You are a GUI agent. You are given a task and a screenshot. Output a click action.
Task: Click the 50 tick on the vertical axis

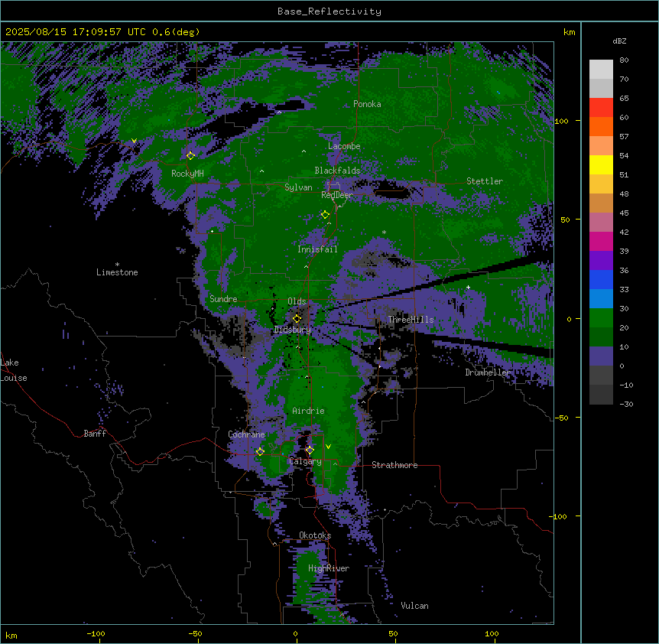tap(565, 220)
